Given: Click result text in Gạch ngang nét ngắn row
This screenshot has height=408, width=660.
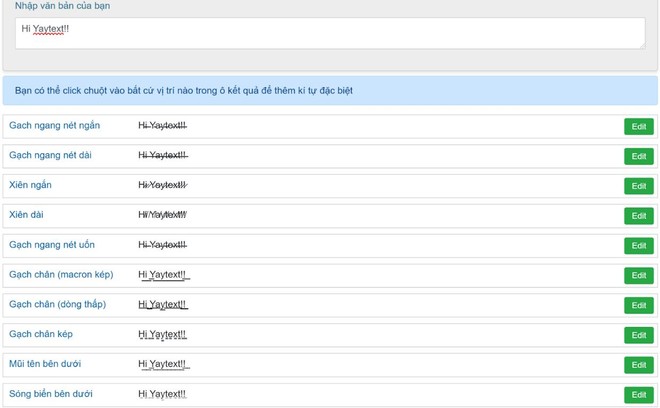Looking at the screenshot, I should pyautogui.click(x=162, y=125).
